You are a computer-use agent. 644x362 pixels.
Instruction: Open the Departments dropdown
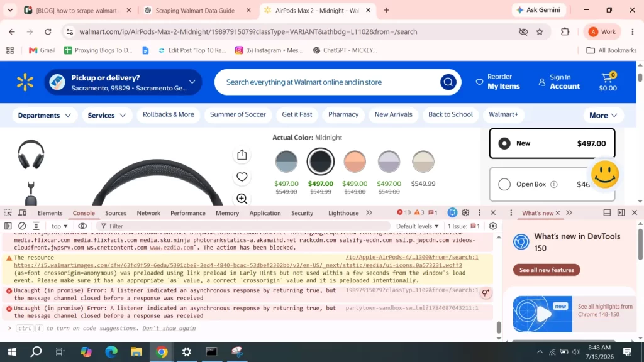click(45, 116)
